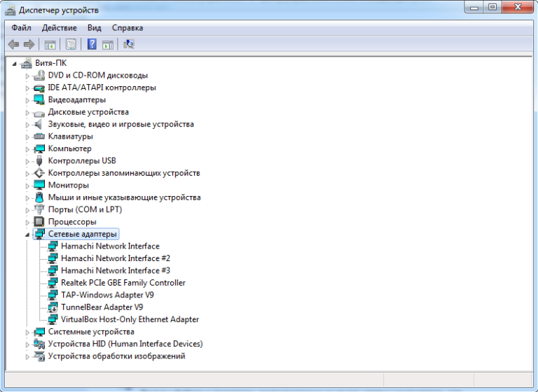Expand the Порты (COM и LPT) node

click(x=27, y=210)
